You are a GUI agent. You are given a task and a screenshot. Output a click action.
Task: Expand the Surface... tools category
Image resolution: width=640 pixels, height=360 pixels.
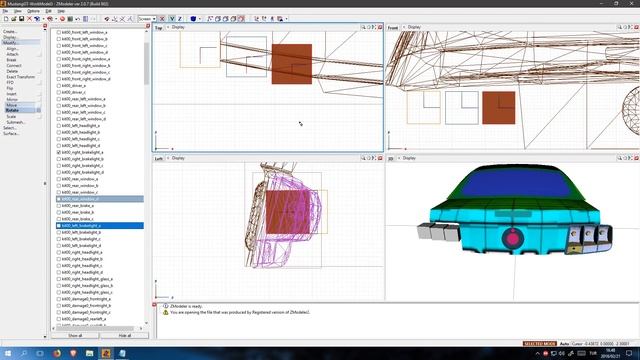(x=11, y=133)
